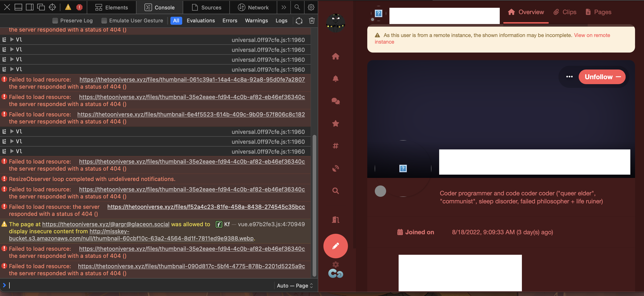Toggle the All console filter
The width and height of the screenshot is (644, 296).
point(176,21)
